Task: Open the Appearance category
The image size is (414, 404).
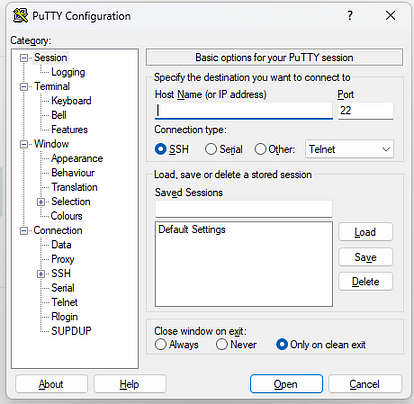Action: (77, 158)
